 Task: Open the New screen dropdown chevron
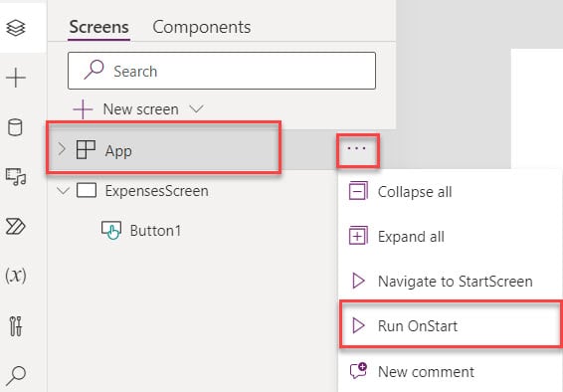click(197, 108)
